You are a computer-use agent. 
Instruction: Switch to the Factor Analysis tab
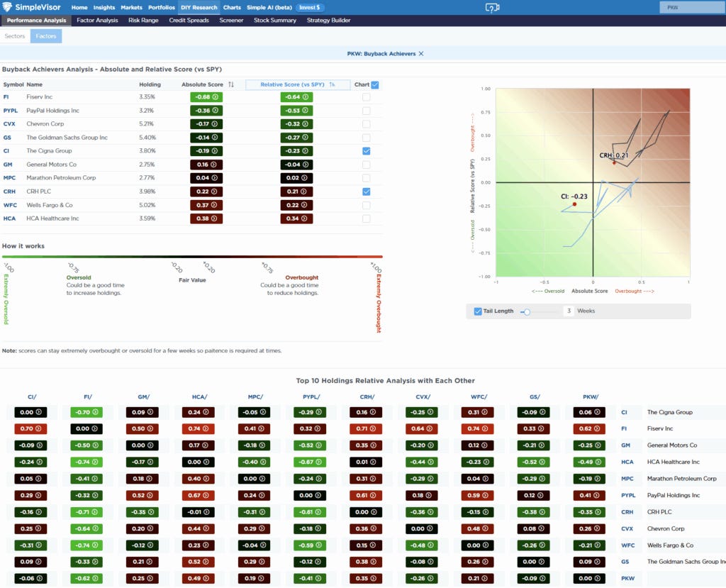pyautogui.click(x=97, y=21)
